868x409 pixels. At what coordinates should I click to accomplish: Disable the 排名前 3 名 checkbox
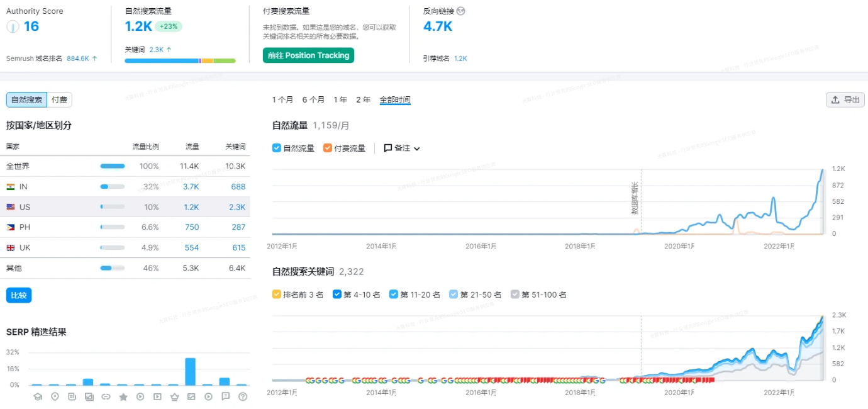coord(277,294)
